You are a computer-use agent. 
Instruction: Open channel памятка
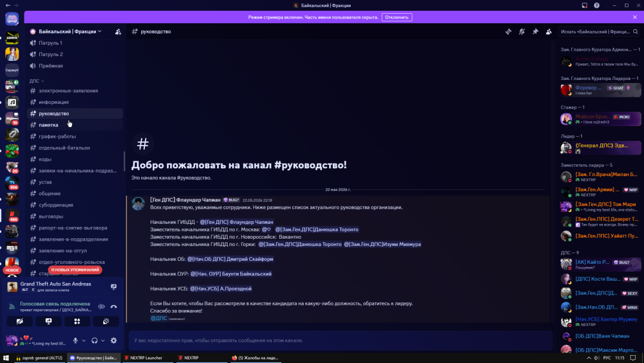75,125
